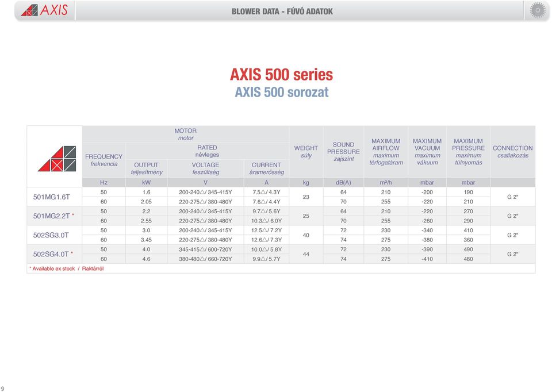This screenshot has height=392, width=552.
Task: Click the pressure value 360
Action: point(468,240)
